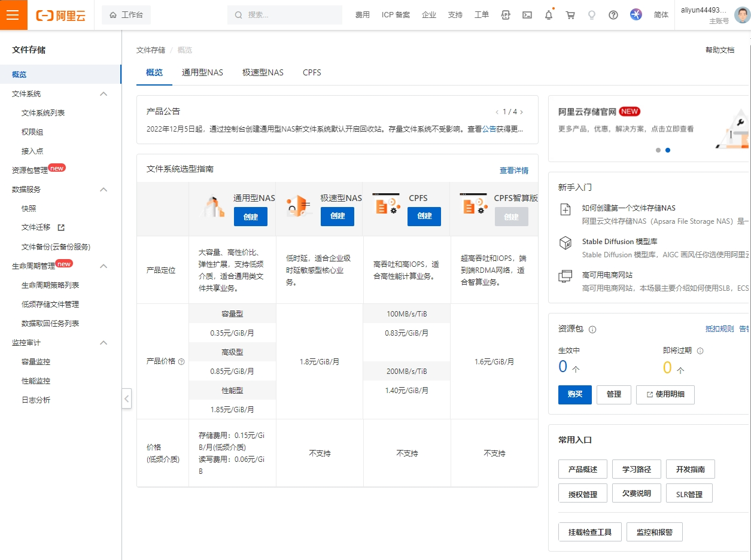Open Cloud Shell terminal icon
The width and height of the screenshot is (751, 560).
point(527,15)
